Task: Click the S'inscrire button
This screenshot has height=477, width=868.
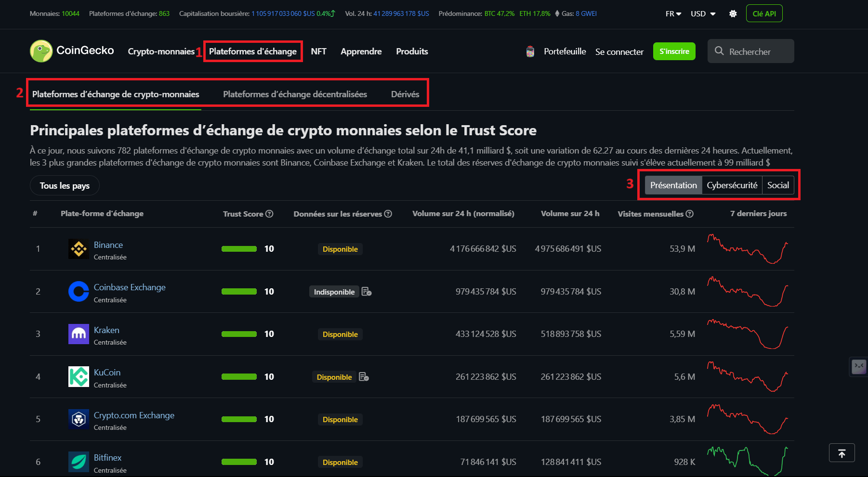Action: point(674,52)
